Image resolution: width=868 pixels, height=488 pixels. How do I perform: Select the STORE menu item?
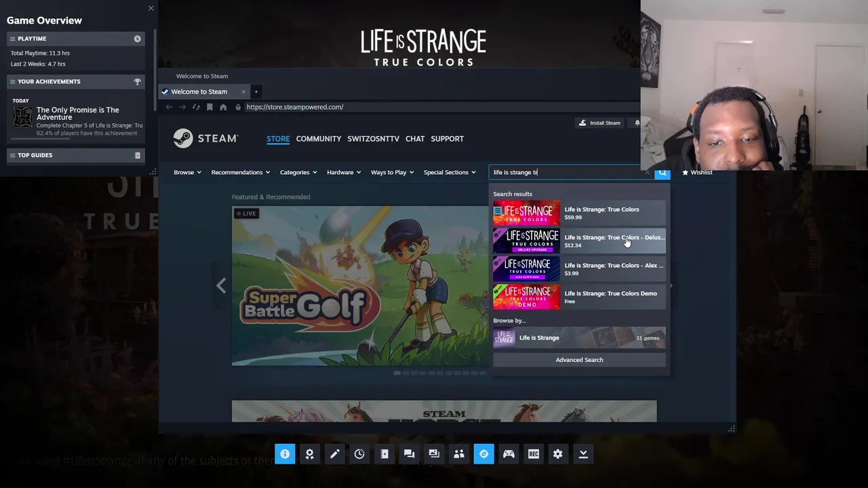(x=278, y=139)
